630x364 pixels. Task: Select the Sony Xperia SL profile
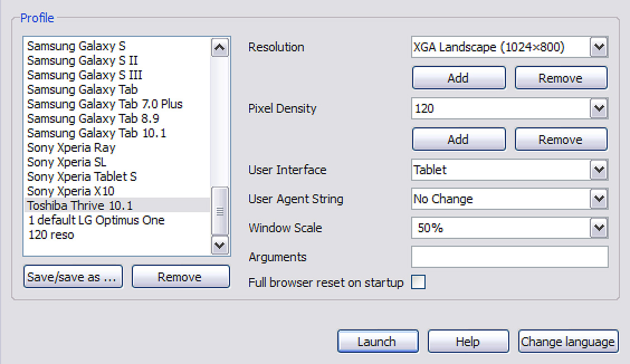(x=117, y=162)
